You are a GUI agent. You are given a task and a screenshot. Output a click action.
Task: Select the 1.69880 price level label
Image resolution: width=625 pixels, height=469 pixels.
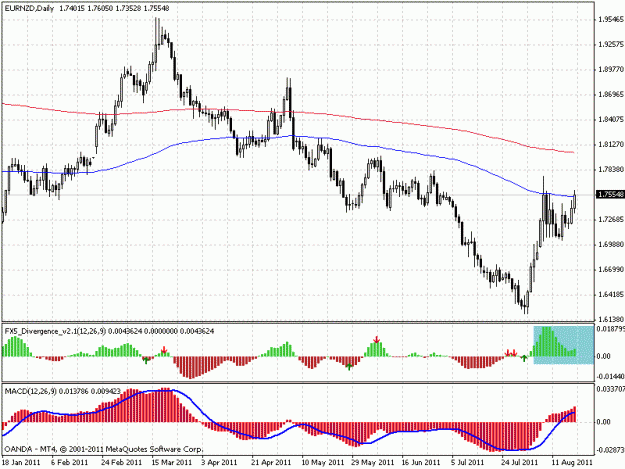pos(611,244)
